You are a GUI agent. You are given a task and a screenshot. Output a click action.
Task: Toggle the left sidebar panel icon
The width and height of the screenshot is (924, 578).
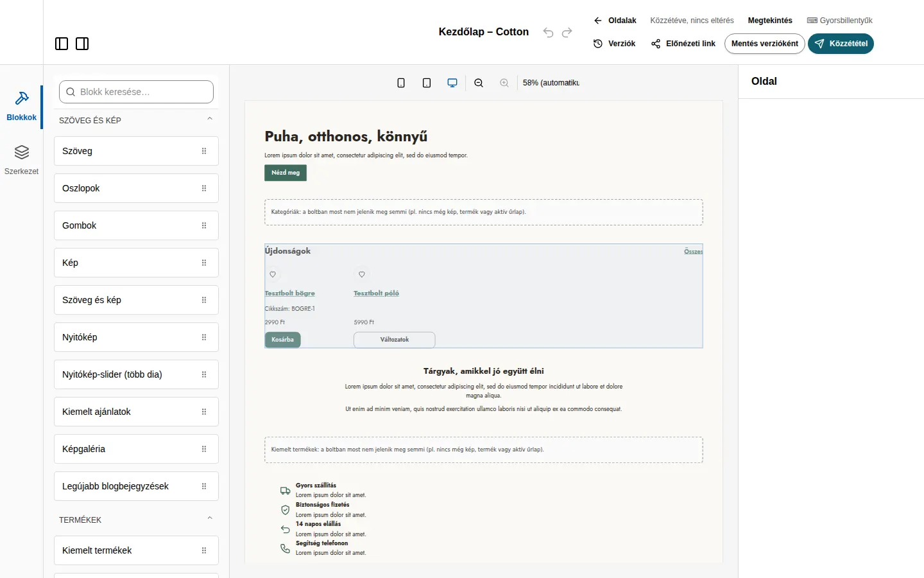(62, 44)
